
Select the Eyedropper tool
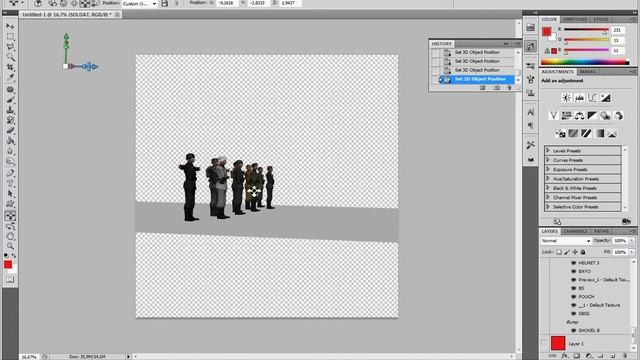click(x=10, y=78)
